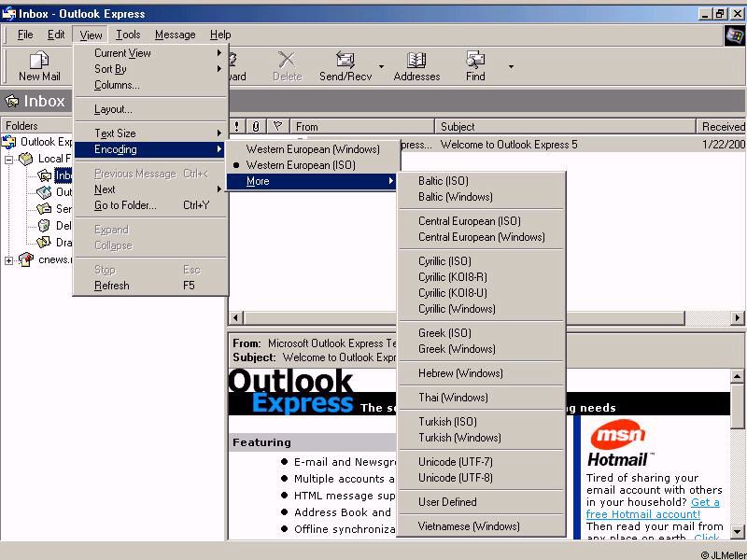Select the Deleted Items trash icon
Viewport: 747px width, 560px height.
(x=44, y=226)
